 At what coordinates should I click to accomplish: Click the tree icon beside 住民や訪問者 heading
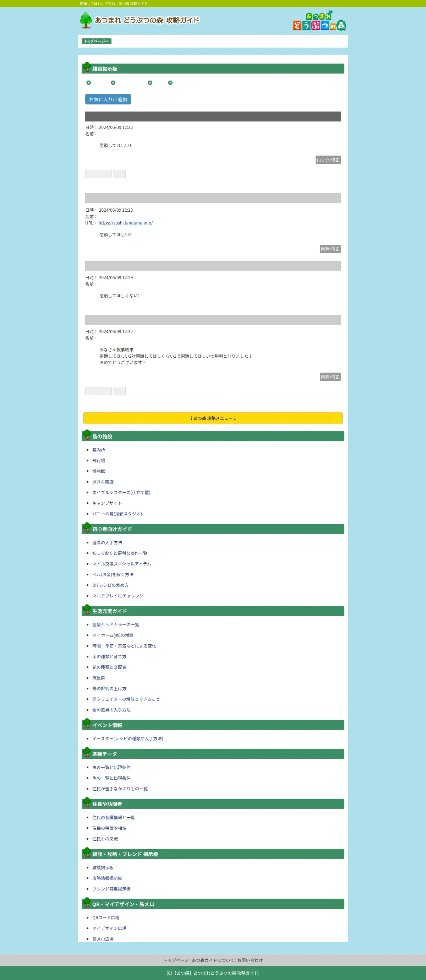point(87,802)
